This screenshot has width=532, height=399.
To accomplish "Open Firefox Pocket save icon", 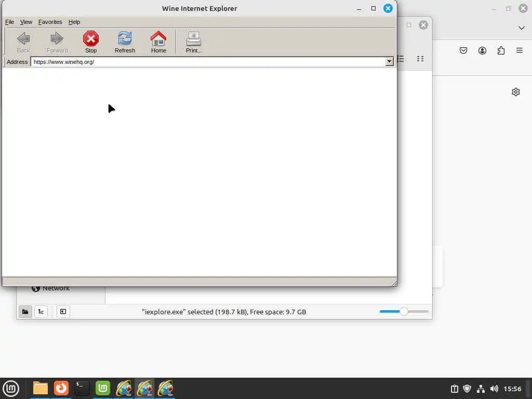I will (x=463, y=50).
